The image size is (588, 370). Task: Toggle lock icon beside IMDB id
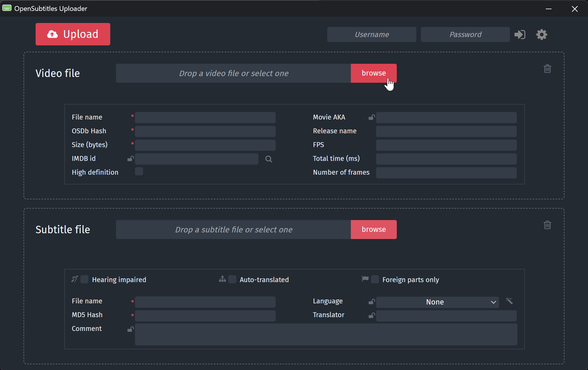click(x=131, y=159)
